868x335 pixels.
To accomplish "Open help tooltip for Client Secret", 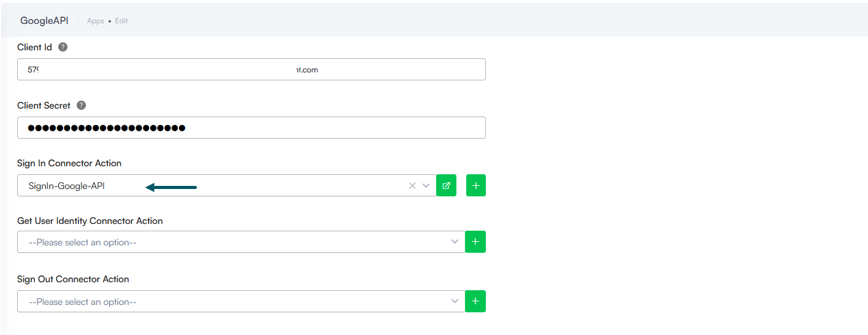I will 81,106.
